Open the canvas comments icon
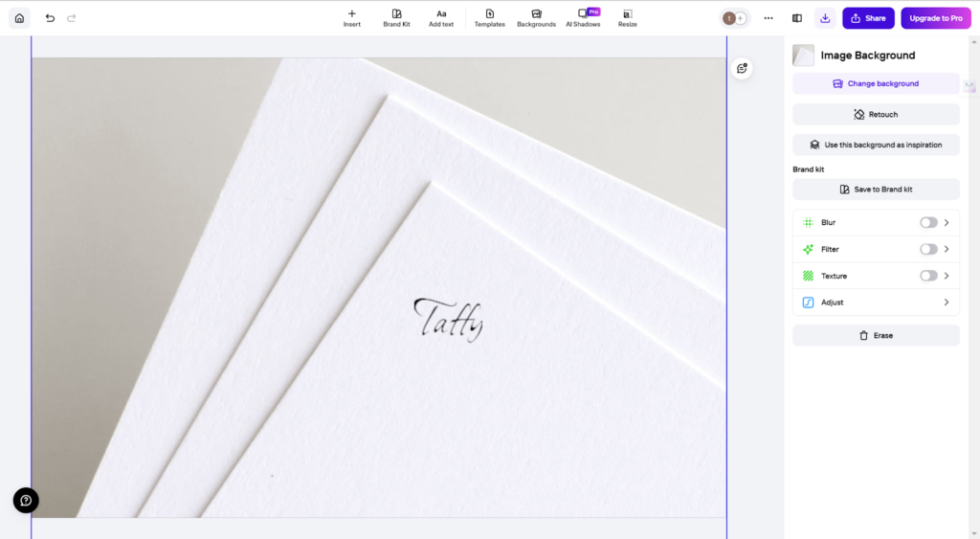The width and height of the screenshot is (980, 539). click(742, 68)
